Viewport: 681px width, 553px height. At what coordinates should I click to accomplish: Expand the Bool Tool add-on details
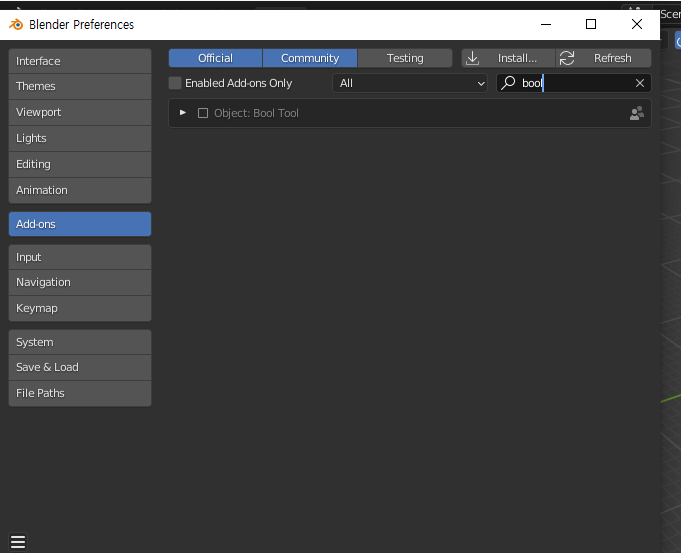[183, 113]
